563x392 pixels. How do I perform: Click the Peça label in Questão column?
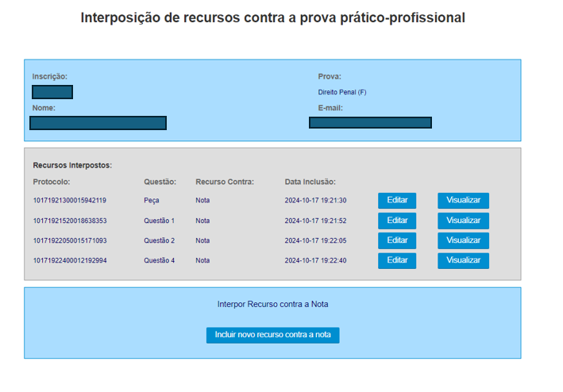click(x=152, y=201)
